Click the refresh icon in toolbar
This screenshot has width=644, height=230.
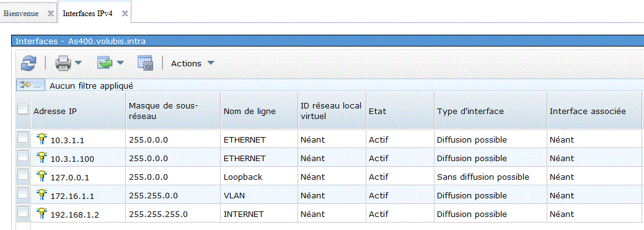click(x=29, y=63)
